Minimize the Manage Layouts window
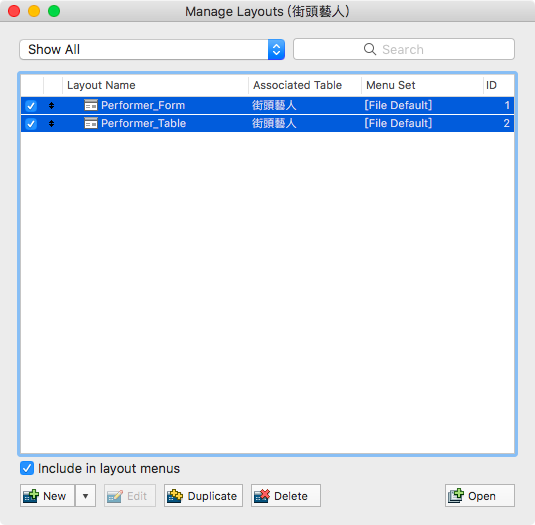 click(x=34, y=11)
